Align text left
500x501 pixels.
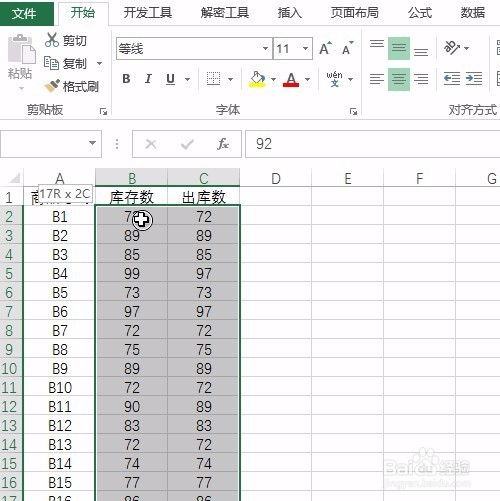(x=377, y=79)
